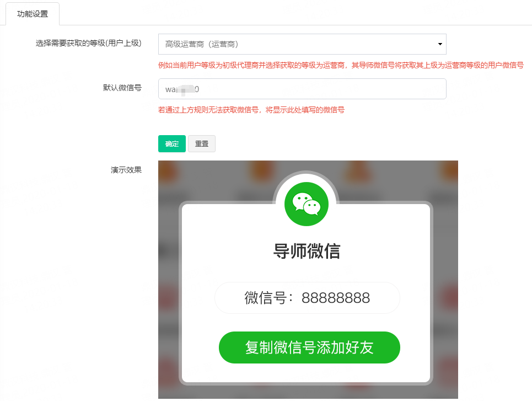The width and height of the screenshot is (532, 401).
Task: Click the green WeChat logo icon
Action: click(x=307, y=204)
